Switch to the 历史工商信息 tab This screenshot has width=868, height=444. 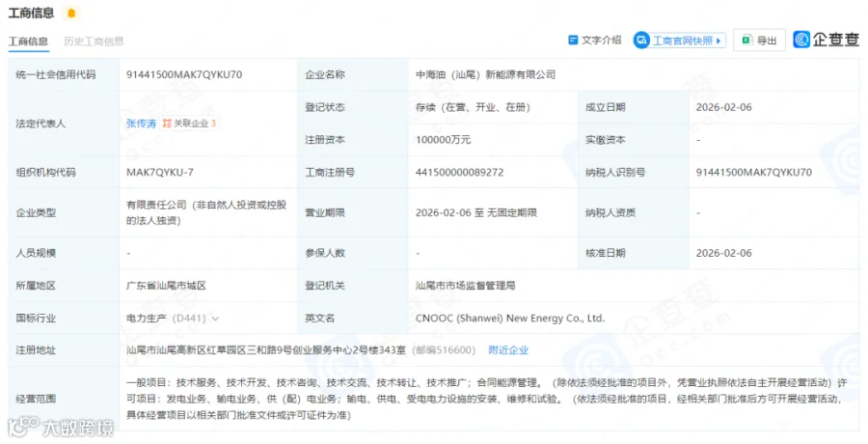tap(94, 42)
